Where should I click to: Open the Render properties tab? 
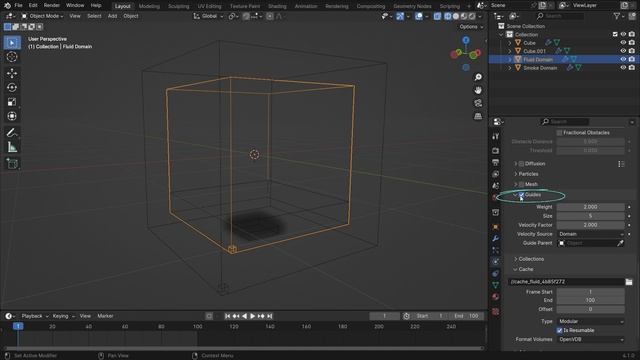point(496,151)
